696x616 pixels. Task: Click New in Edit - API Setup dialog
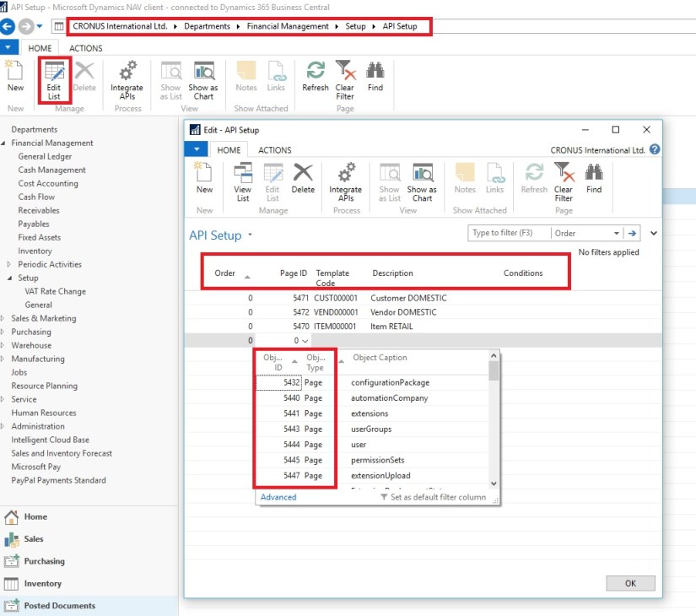pyautogui.click(x=204, y=178)
